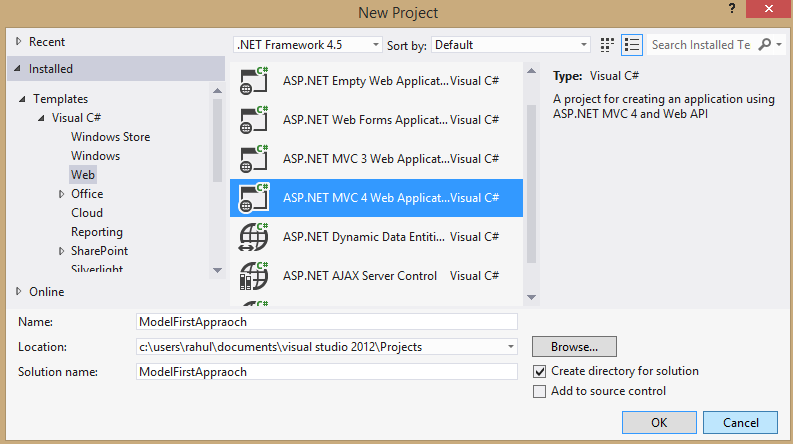
Task: Click the ASP.NET Web Forms Application icon
Action: (255, 120)
